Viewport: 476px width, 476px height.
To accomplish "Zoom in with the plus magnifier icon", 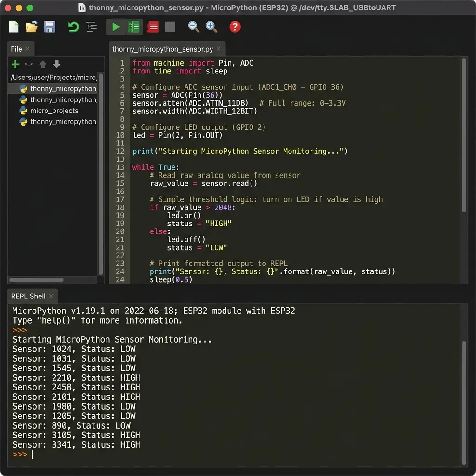I will [x=212, y=27].
